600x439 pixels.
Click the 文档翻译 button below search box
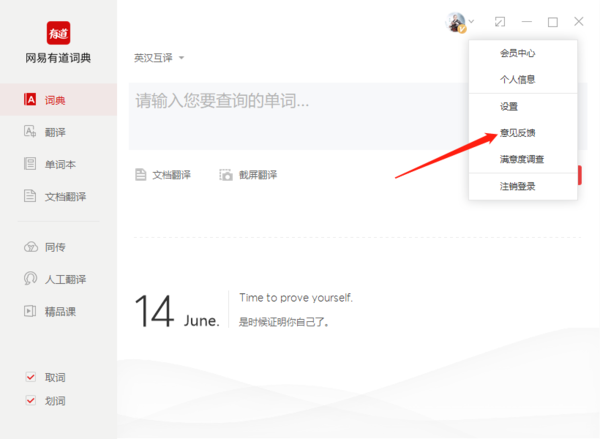click(163, 175)
